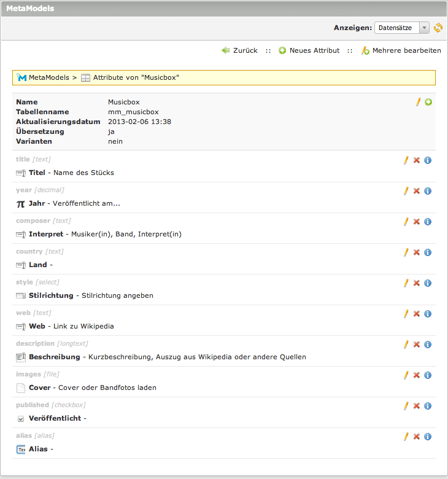Delete the Cover attribute

pyautogui.click(x=417, y=375)
